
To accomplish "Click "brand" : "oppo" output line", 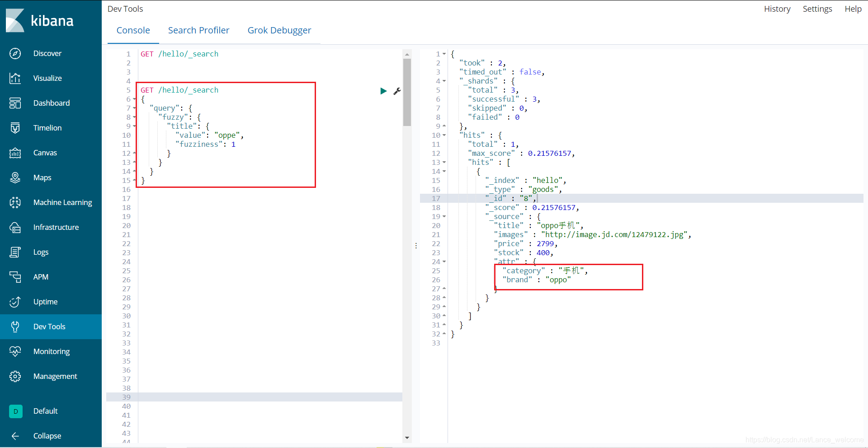I will 537,280.
